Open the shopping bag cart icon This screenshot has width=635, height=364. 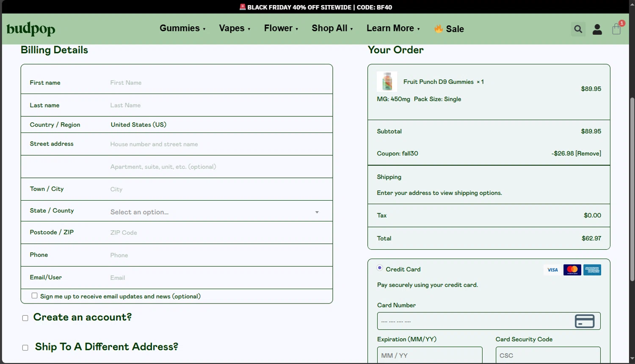[x=617, y=29]
